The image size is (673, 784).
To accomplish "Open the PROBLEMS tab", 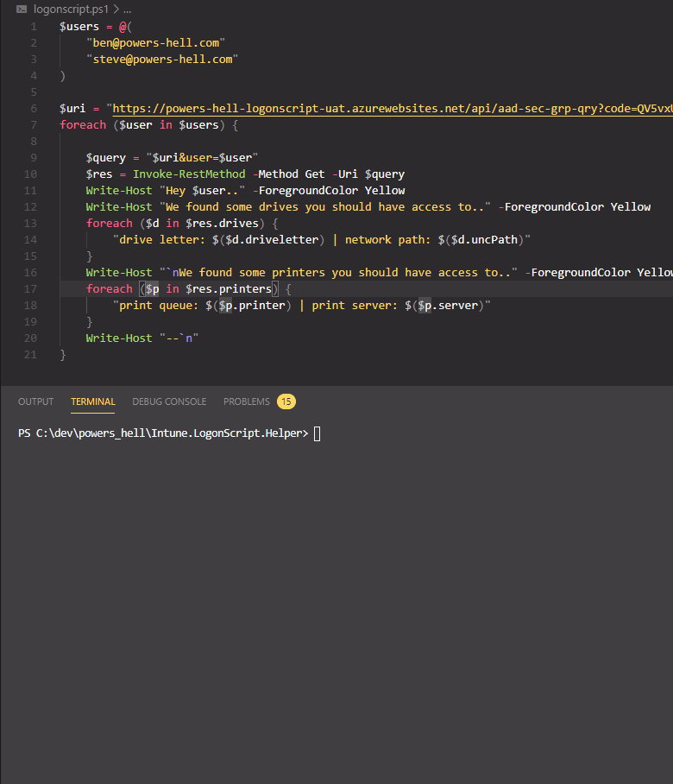I will [x=246, y=401].
